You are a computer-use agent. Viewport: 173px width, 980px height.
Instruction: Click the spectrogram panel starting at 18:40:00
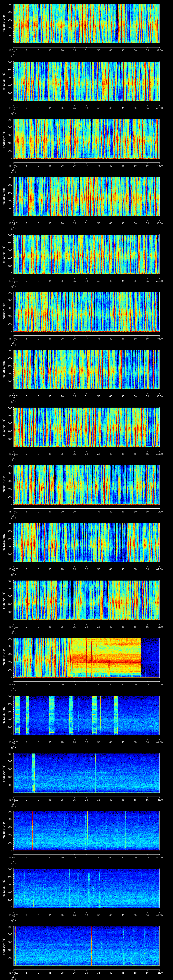tap(87, 542)
